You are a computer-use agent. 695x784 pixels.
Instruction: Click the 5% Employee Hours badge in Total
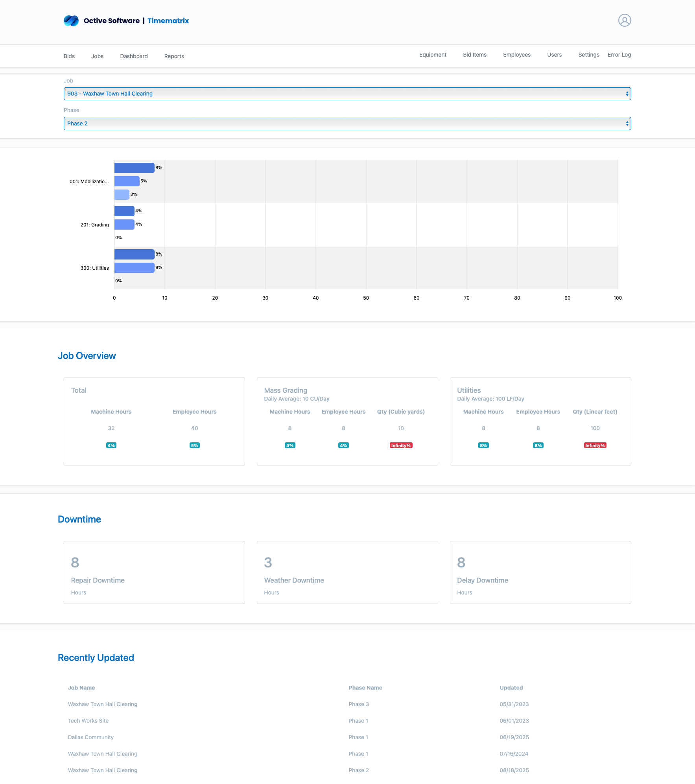pos(194,445)
